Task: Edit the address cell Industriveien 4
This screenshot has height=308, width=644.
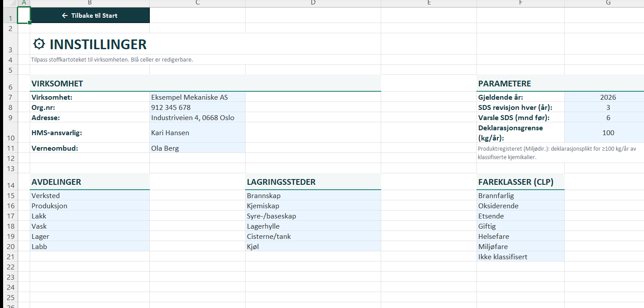Action: [x=197, y=117]
